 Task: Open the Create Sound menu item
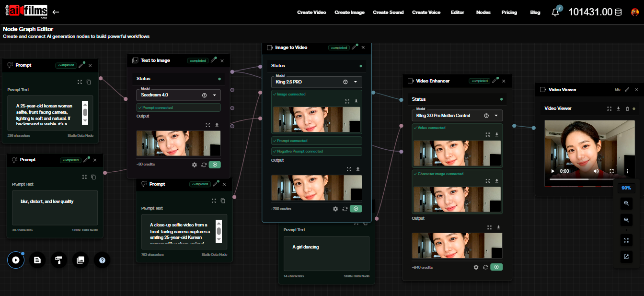[388, 12]
